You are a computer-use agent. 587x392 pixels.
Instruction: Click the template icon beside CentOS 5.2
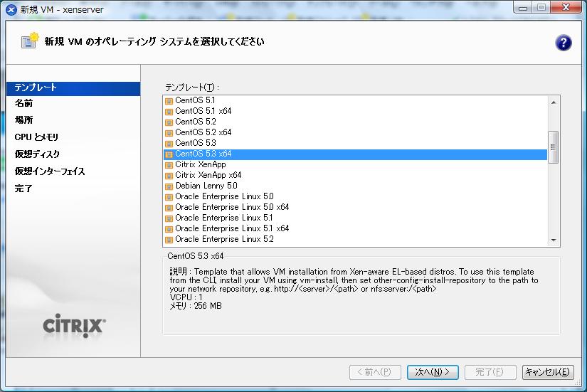coord(169,122)
